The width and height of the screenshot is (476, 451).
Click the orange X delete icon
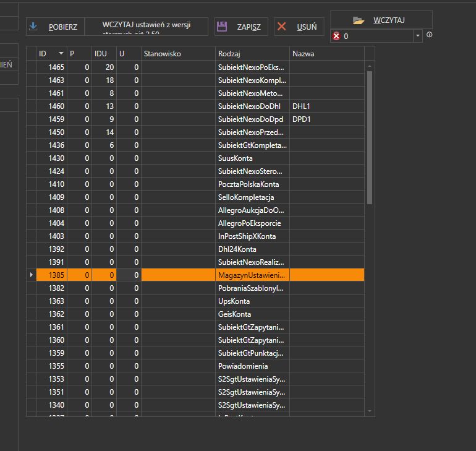(282, 27)
